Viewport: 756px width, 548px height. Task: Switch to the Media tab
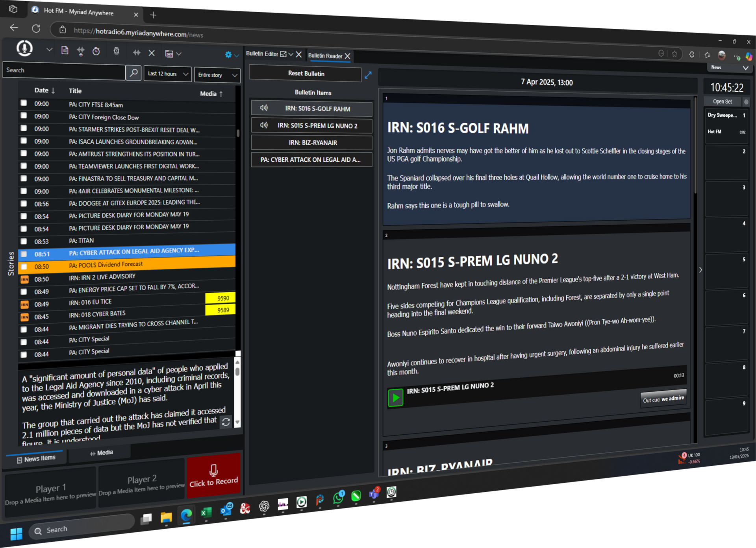101,453
